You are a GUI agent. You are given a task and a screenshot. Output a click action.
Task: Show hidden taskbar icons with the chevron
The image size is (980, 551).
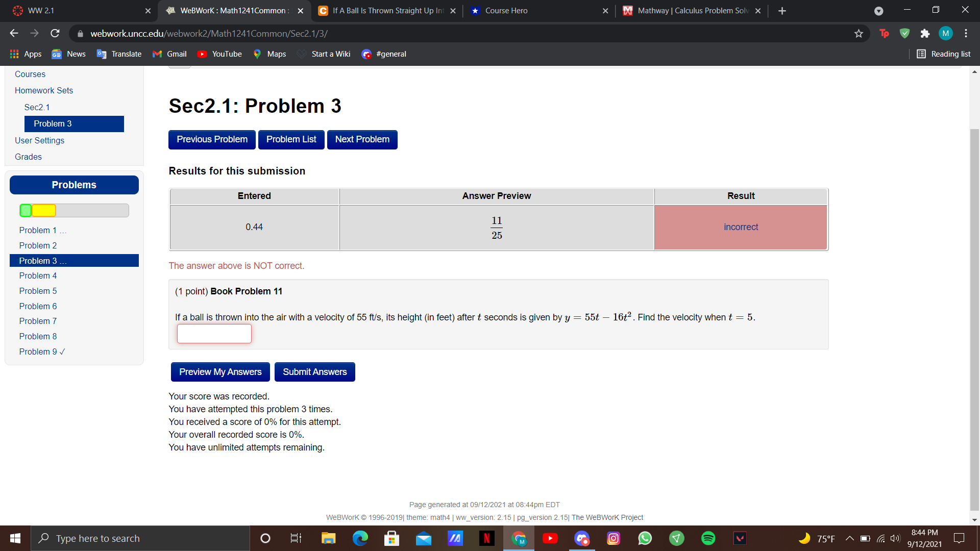coord(849,538)
